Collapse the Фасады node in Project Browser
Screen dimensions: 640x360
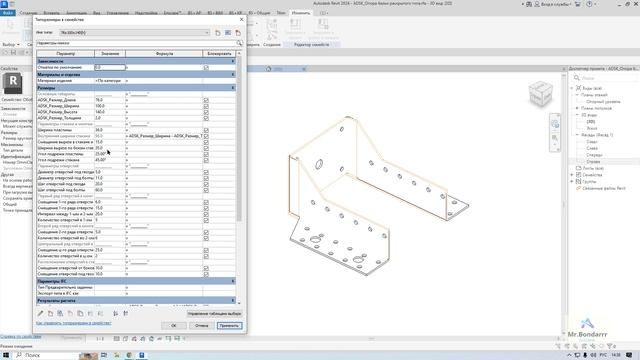pyautogui.click(x=578, y=135)
